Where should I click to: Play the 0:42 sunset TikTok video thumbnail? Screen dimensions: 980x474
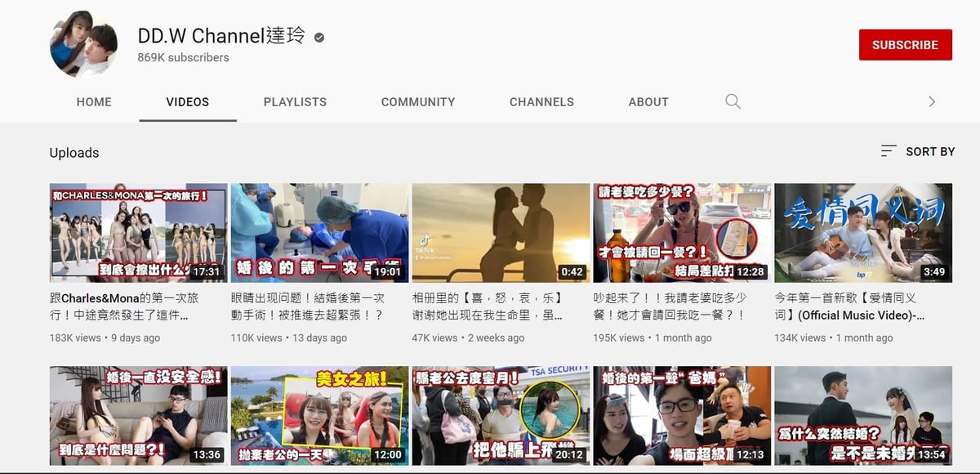point(501,233)
